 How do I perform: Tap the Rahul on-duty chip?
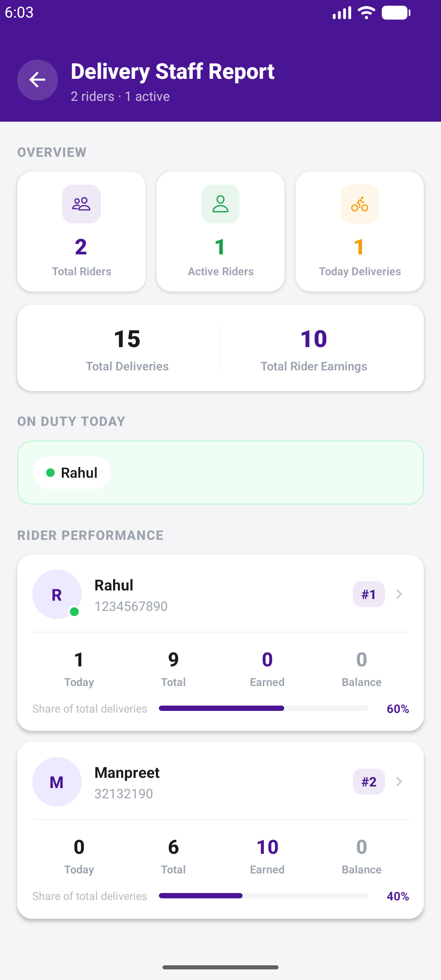pyautogui.click(x=72, y=473)
